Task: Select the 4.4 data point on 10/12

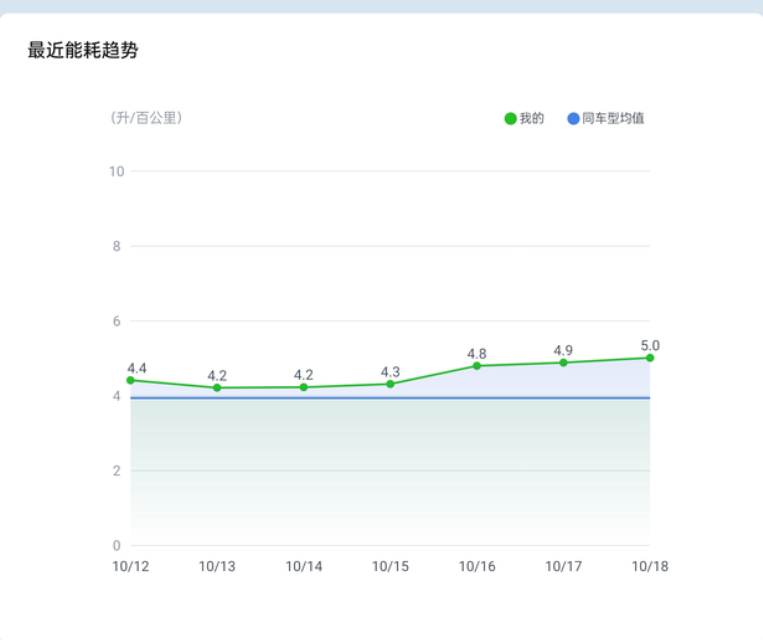Action: point(130,380)
